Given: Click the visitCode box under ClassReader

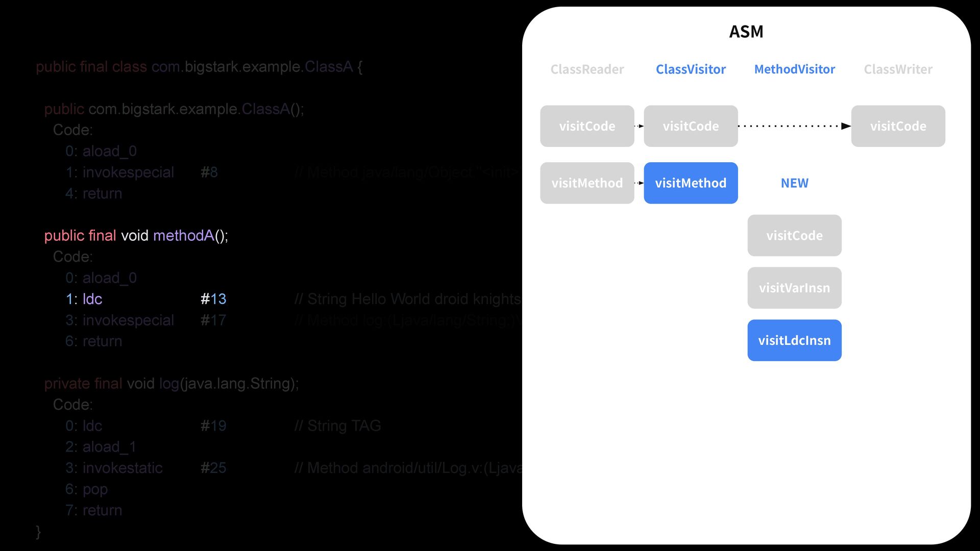Looking at the screenshot, I should (x=587, y=126).
